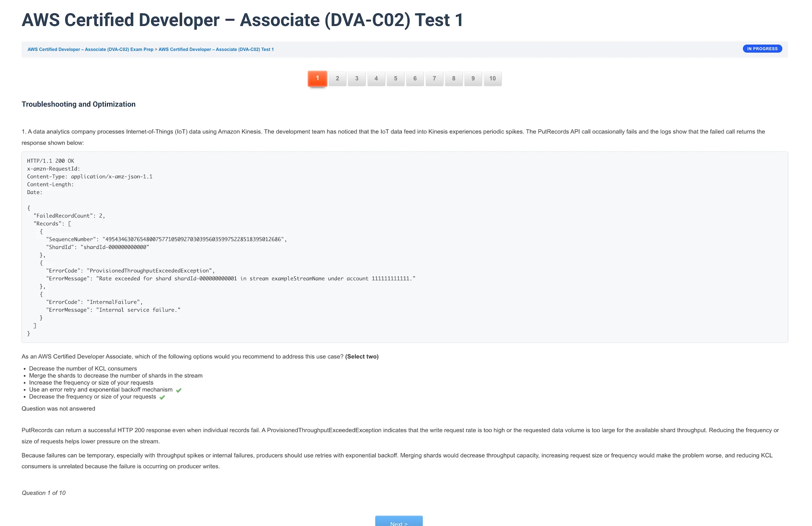812x526 pixels.
Task: Select 'Decrease the frequency or size' option
Action: coord(93,397)
